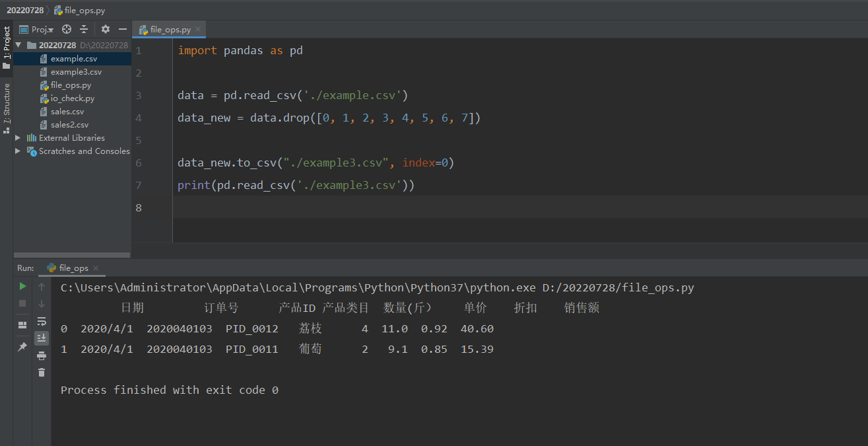Click line number 4 in the gutter

coord(138,118)
